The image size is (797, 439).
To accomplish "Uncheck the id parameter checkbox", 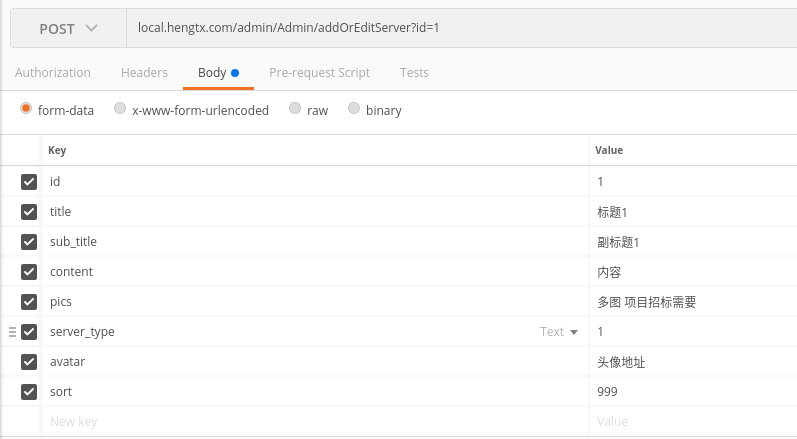I will 29,182.
